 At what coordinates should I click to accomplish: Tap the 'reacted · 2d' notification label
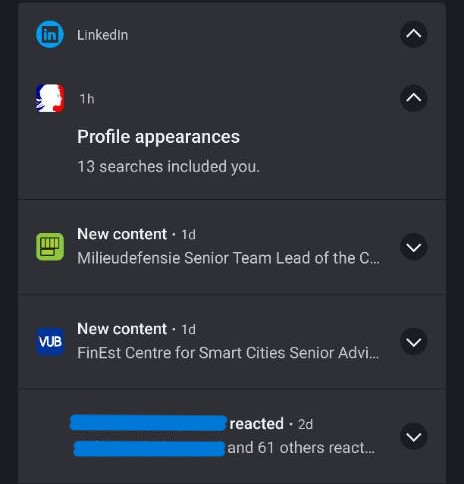pos(271,424)
